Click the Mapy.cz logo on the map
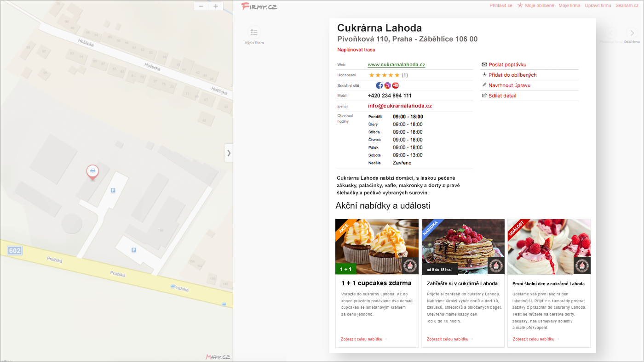Viewport: 644px width, 362px height. 218,356
